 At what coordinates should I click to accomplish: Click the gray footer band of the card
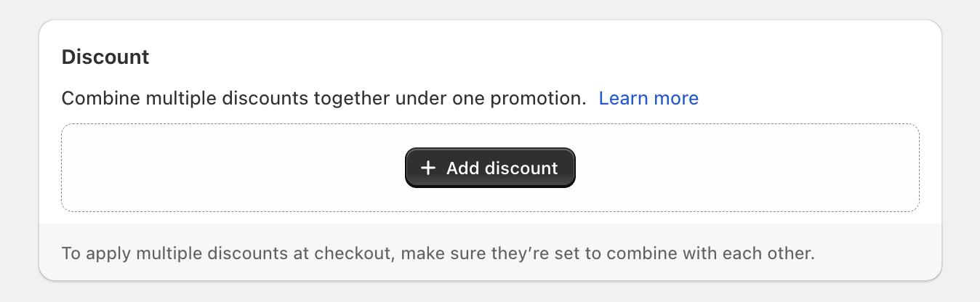click(872, 254)
